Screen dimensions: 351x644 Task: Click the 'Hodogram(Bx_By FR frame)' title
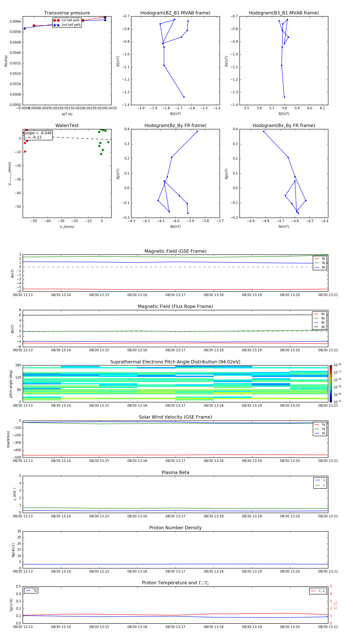click(284, 125)
